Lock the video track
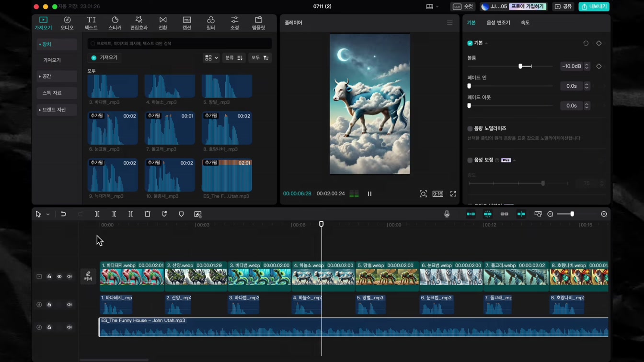The image size is (644, 362). (x=49, y=276)
